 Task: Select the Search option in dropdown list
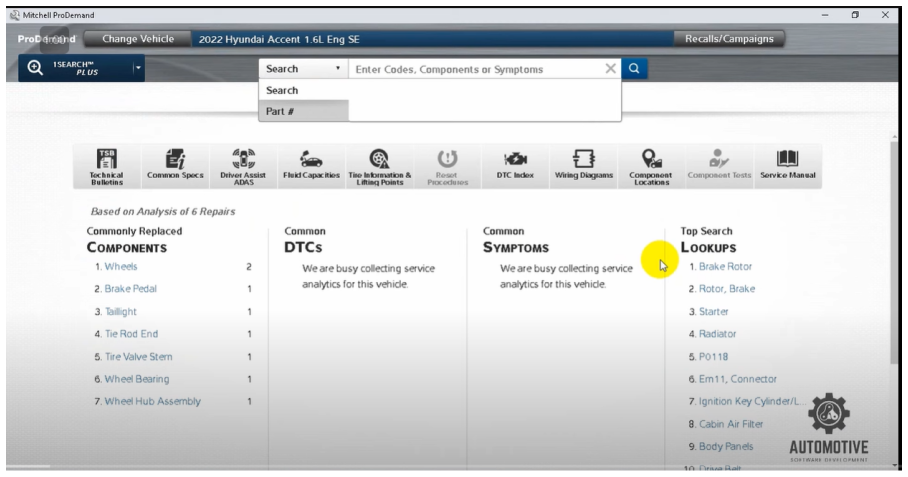pos(303,90)
